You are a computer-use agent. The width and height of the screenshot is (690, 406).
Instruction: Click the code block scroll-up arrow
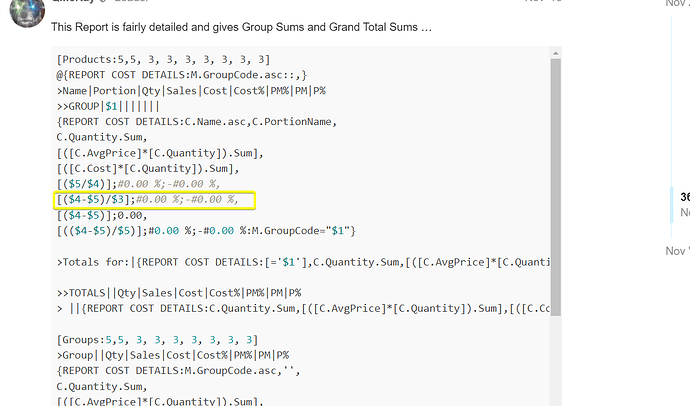(556, 53)
